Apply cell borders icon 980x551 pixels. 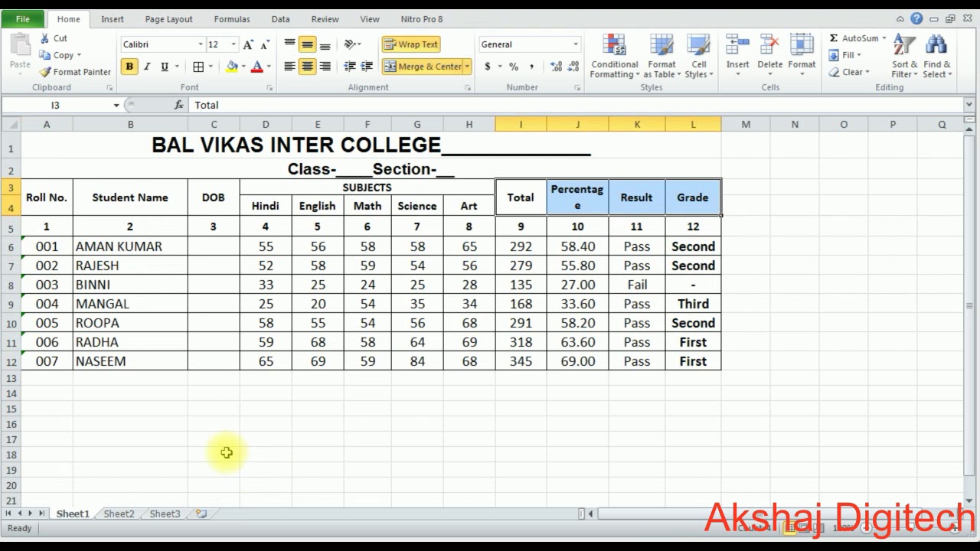(x=198, y=67)
